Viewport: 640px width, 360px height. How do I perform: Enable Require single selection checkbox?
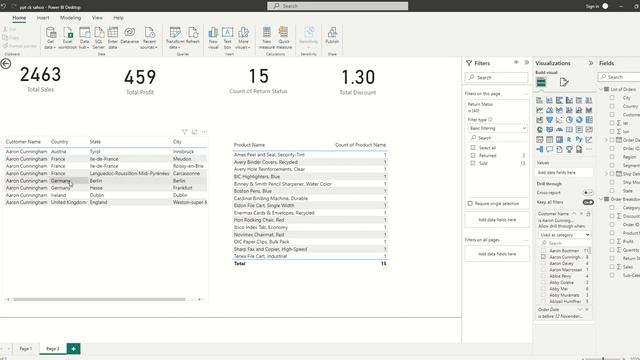pos(470,203)
